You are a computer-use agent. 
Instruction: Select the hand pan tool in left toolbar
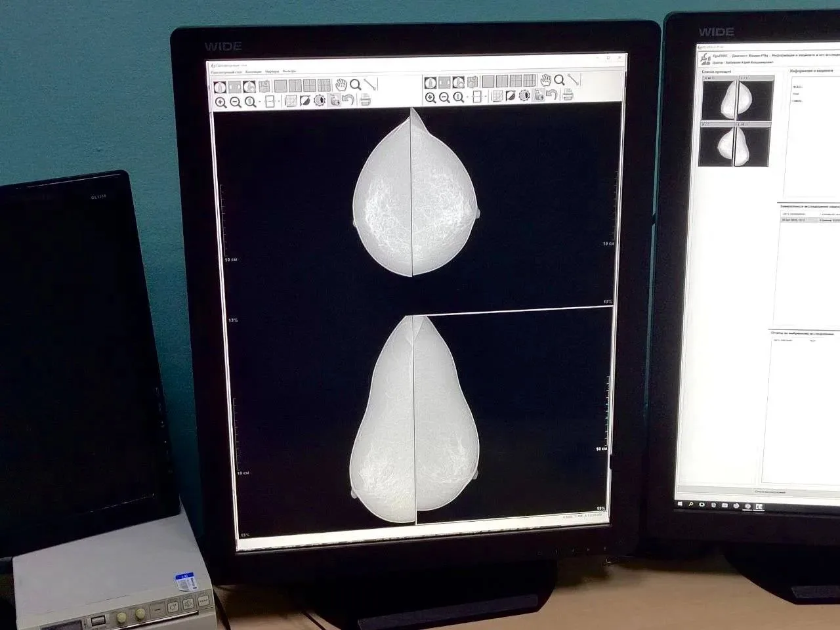click(341, 85)
